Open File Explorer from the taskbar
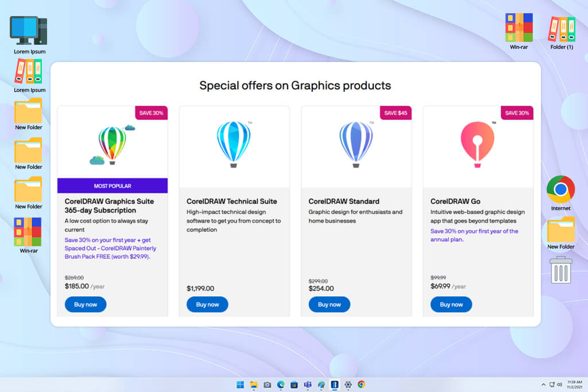588x392 pixels. pyautogui.click(x=254, y=385)
